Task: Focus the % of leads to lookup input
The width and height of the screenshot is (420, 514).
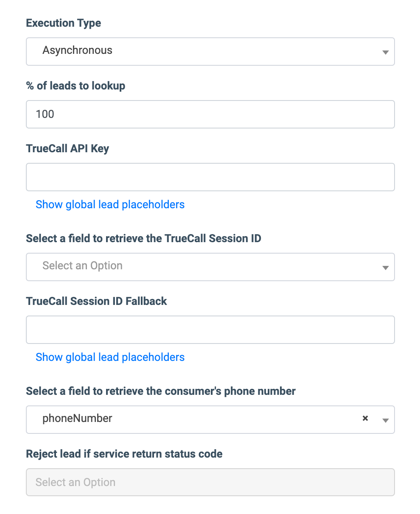Action: pyautogui.click(x=210, y=114)
